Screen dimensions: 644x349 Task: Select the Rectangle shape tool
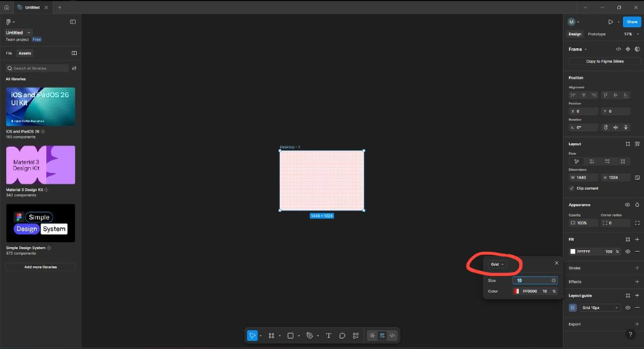point(290,335)
